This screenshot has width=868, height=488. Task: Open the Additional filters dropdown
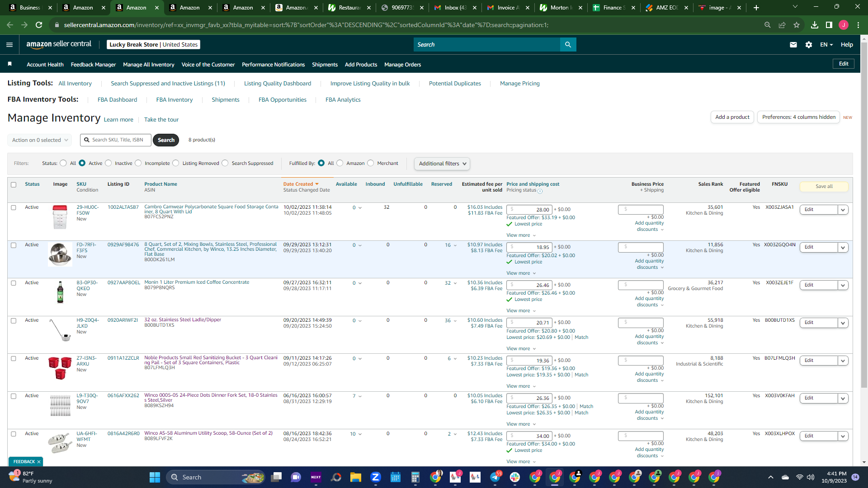coord(442,164)
